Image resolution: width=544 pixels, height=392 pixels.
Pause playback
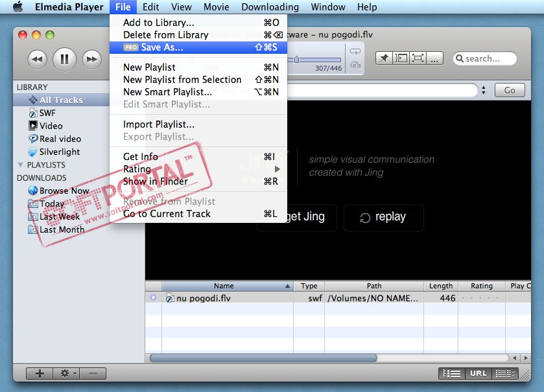coord(65,59)
